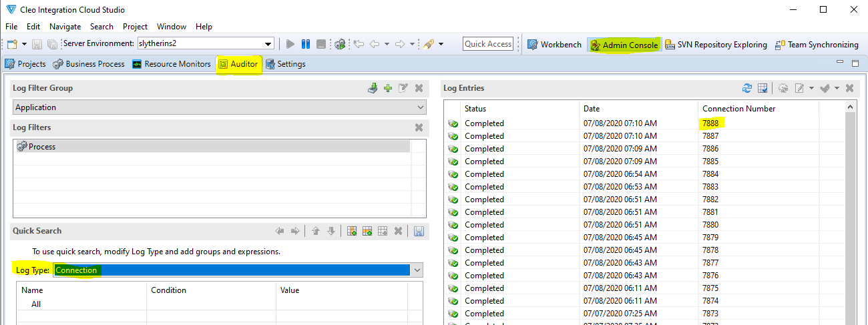
Task: Click the import Log Filter Group icon
Action: pyautogui.click(x=373, y=88)
